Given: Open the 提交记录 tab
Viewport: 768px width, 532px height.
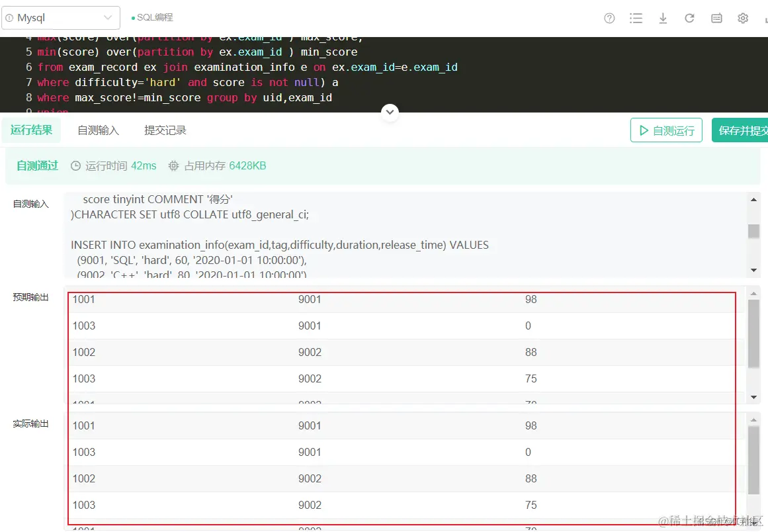Looking at the screenshot, I should (165, 130).
